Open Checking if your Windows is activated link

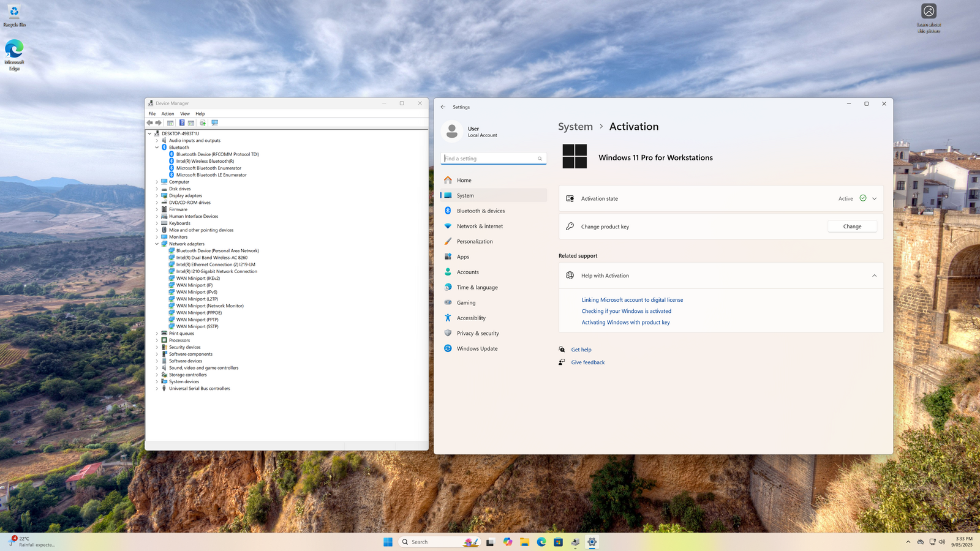click(626, 311)
